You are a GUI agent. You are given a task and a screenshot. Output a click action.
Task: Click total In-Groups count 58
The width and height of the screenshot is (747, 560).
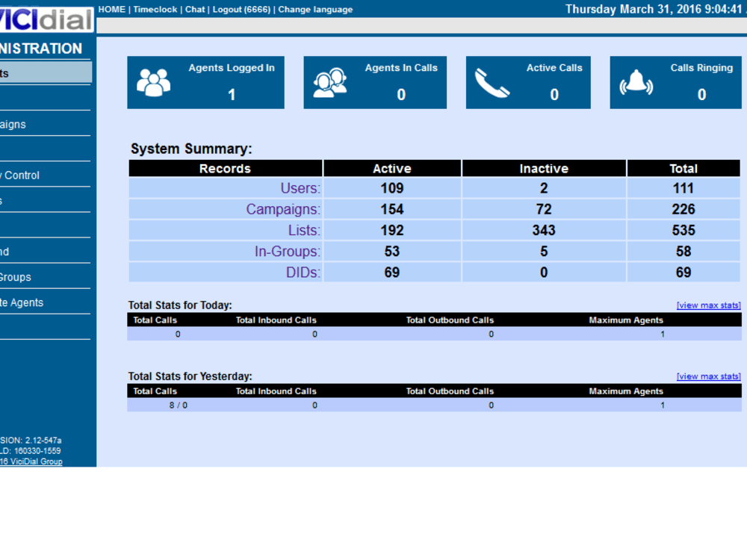tap(684, 251)
